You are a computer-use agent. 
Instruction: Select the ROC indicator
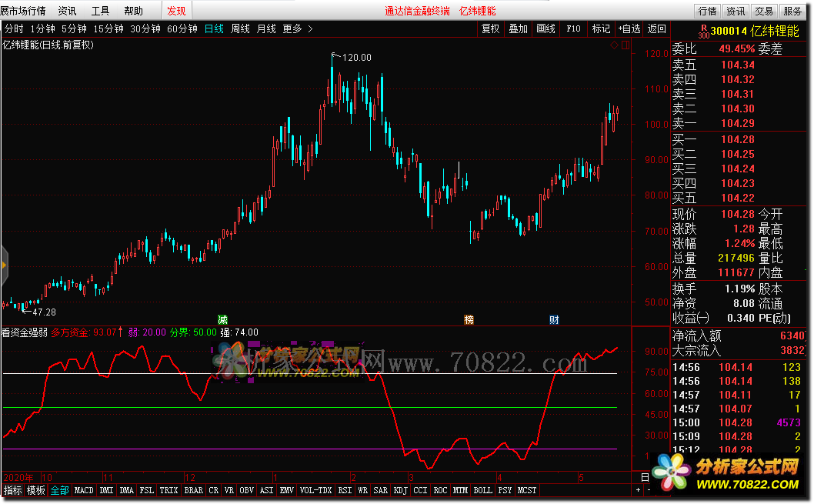tap(440, 490)
